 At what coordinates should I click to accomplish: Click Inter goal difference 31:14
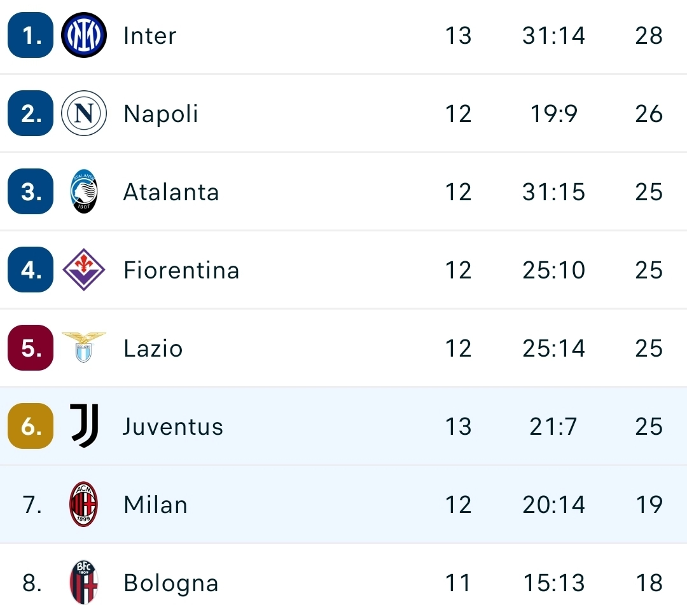pos(553,36)
